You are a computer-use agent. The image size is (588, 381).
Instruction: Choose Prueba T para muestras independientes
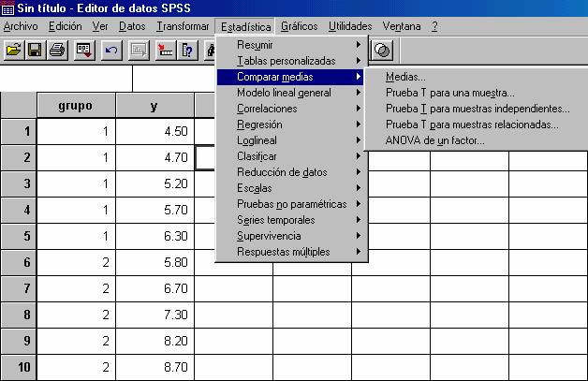[478, 109]
